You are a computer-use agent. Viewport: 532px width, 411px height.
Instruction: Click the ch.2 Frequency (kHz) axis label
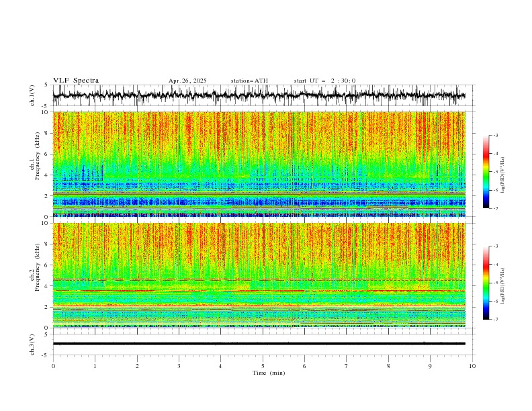[x=36, y=267]
